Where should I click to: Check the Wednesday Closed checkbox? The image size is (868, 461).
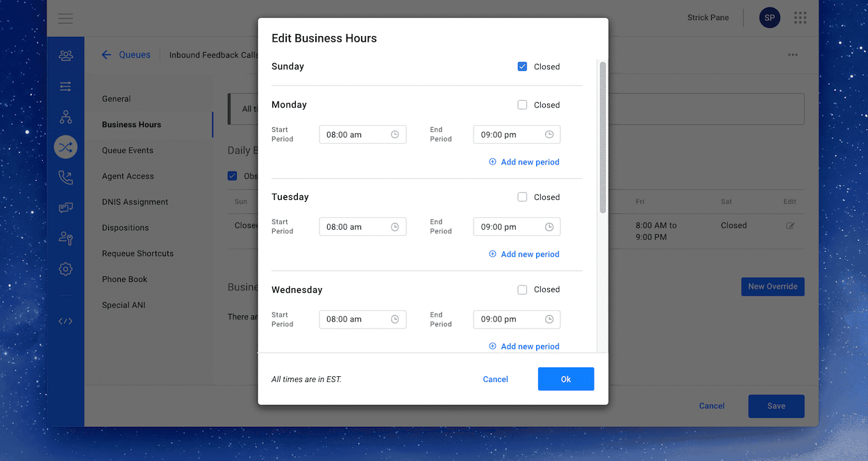click(522, 290)
